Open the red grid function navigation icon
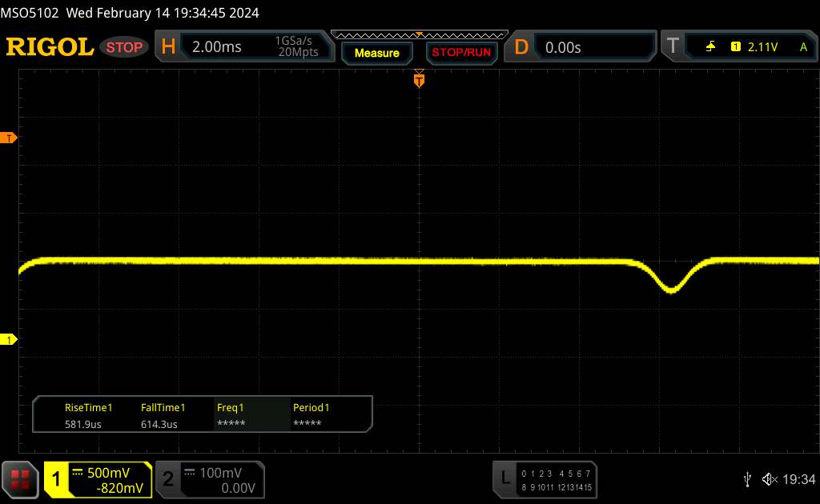This screenshot has width=820, height=504. click(20, 479)
